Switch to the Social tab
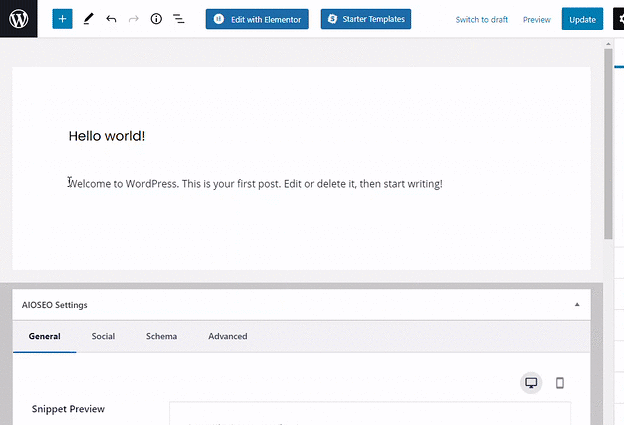 (x=103, y=336)
